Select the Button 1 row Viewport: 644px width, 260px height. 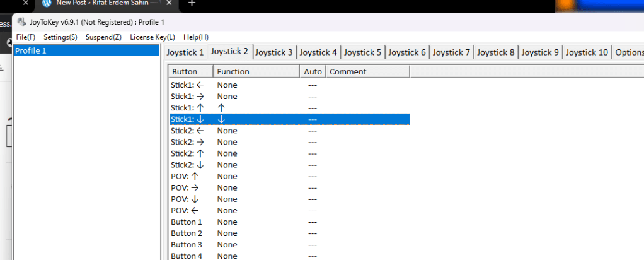coord(290,222)
